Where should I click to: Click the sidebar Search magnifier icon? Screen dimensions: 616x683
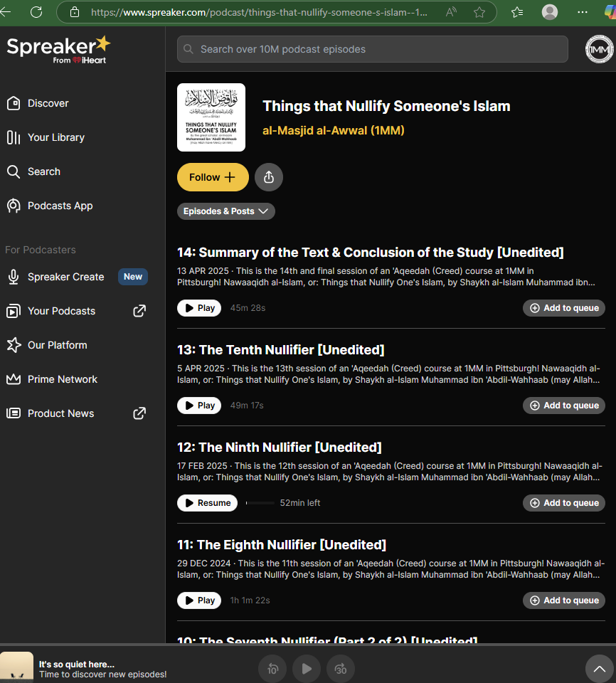(14, 171)
